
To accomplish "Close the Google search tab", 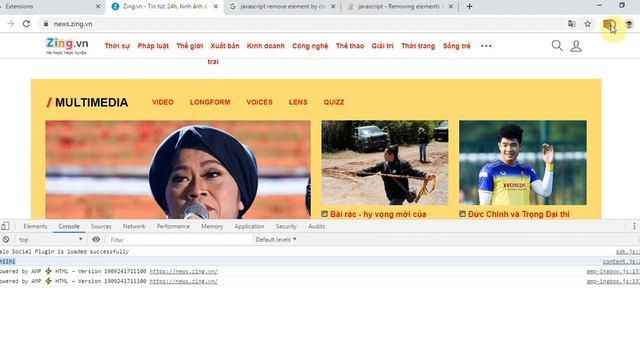I will [x=333, y=7].
